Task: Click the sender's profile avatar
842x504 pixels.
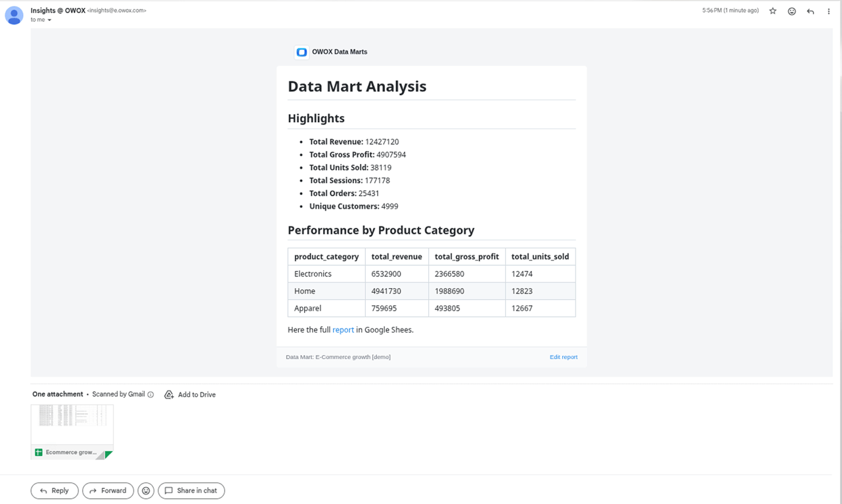Action: click(14, 15)
